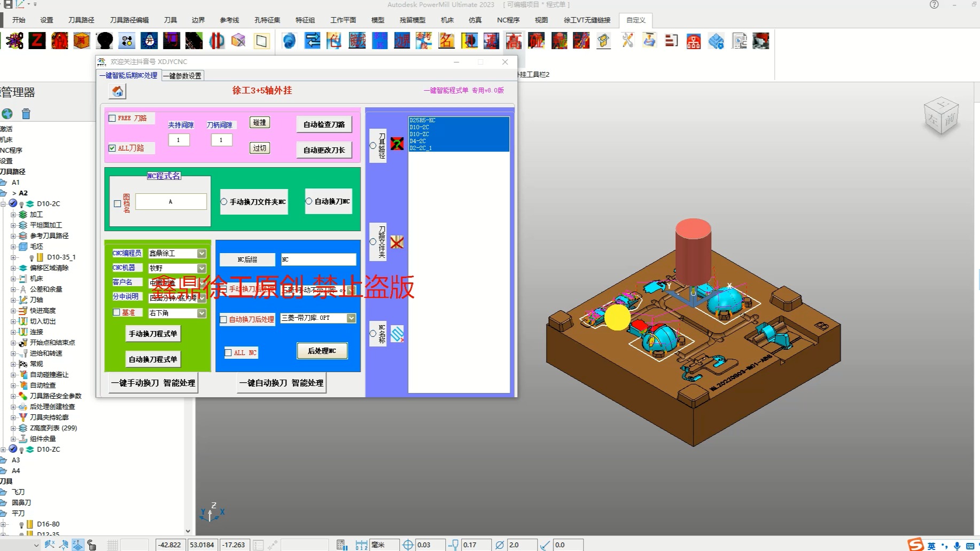Expand the 偏移区域清除 tree node
This screenshot has width=980, height=551.
coord(13,268)
